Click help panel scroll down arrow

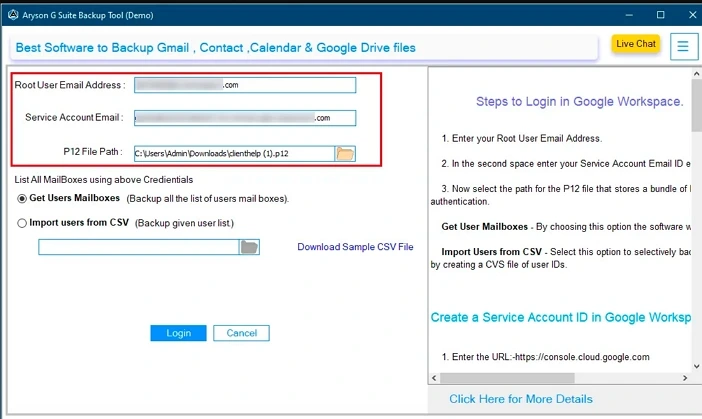pyautogui.click(x=697, y=366)
